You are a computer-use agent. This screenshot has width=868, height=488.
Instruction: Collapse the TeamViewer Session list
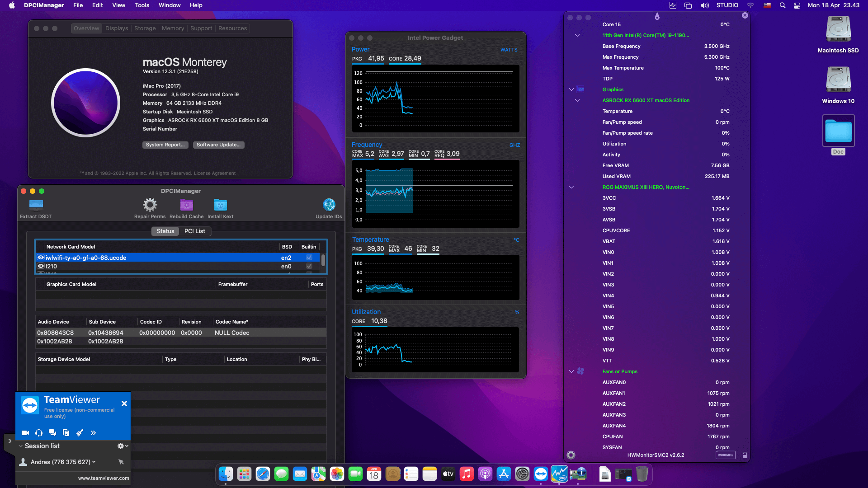[21, 446]
